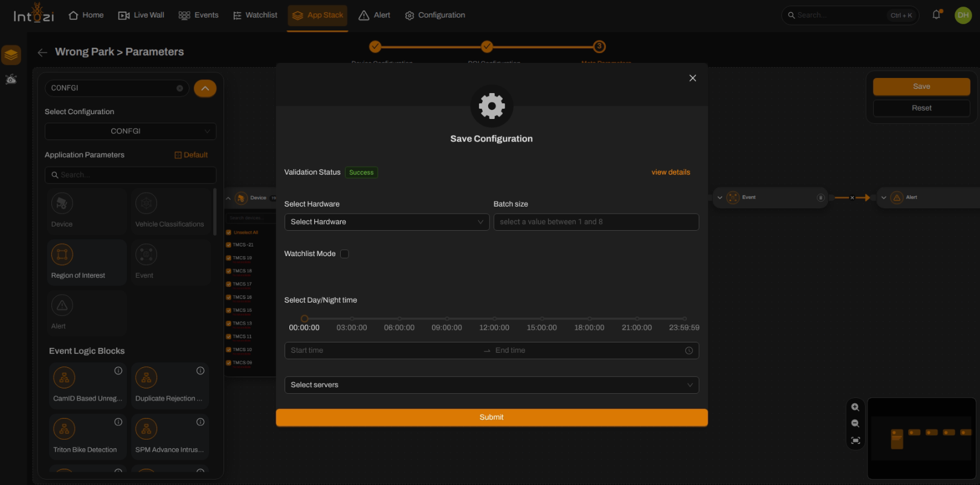This screenshot has height=485, width=980.
Task: Click the orange Submit button
Action: click(491, 417)
